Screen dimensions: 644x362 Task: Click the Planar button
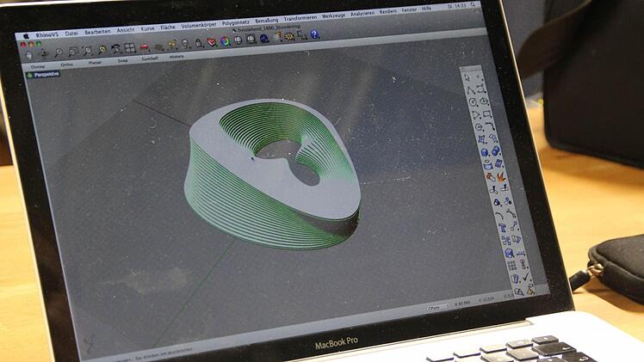(94, 61)
